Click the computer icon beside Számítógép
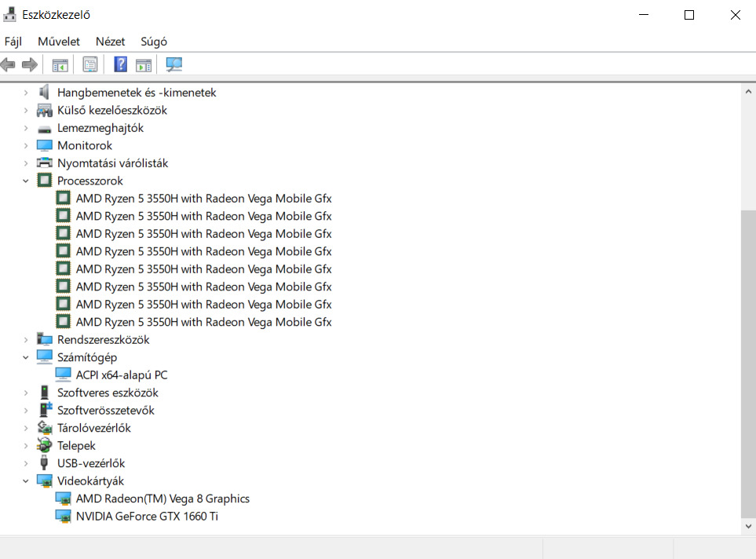This screenshot has width=756, height=559. [x=45, y=356]
